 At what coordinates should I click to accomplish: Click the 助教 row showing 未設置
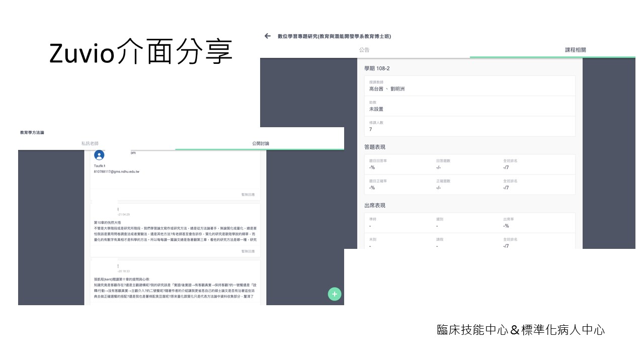coord(469,106)
